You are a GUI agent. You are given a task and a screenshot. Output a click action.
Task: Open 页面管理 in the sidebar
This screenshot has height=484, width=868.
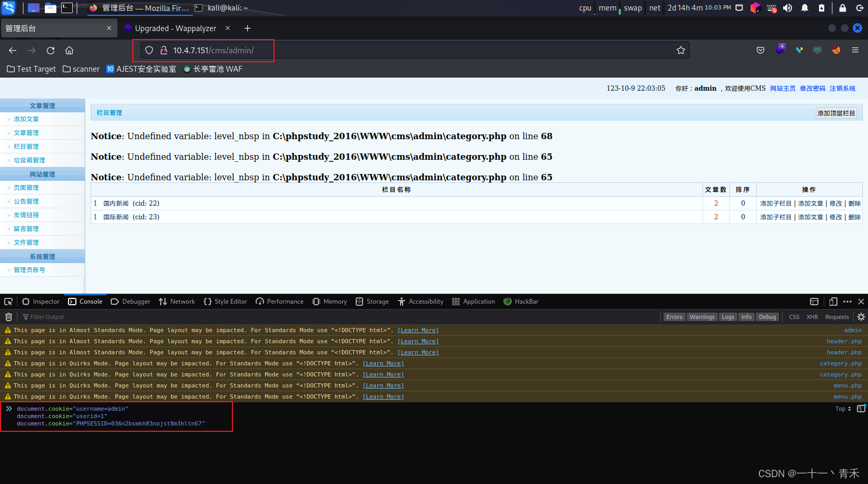pyautogui.click(x=26, y=188)
